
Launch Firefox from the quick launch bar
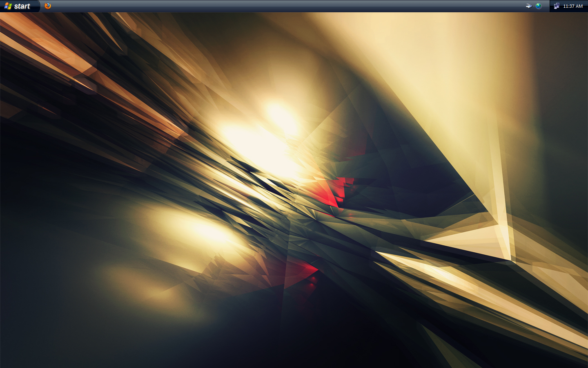pos(48,6)
